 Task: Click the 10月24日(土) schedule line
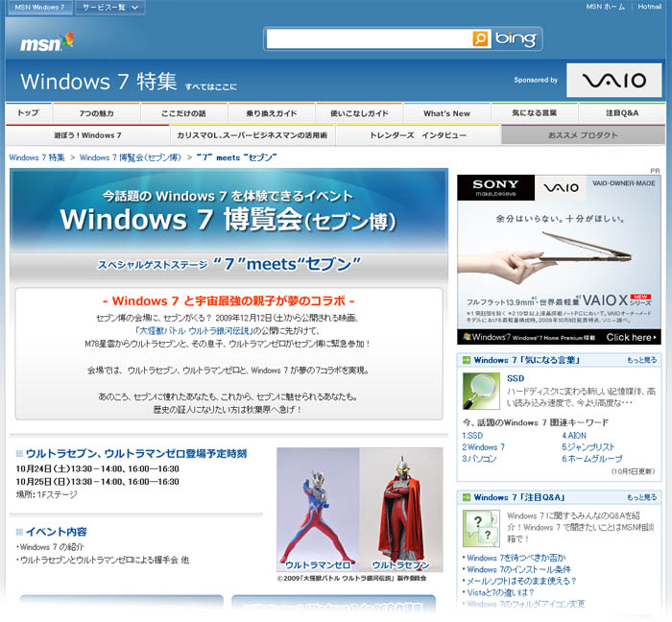click(98, 468)
